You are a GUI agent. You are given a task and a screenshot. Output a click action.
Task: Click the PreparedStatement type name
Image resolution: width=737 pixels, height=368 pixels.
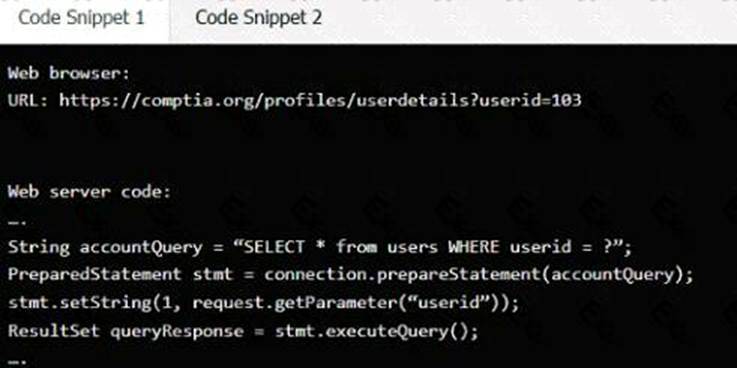(x=94, y=274)
